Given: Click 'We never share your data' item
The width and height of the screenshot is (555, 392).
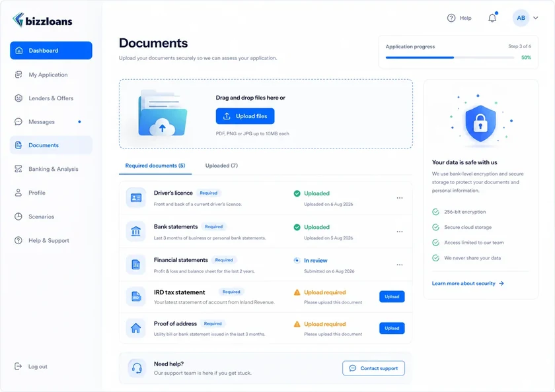Looking at the screenshot, I should [x=466, y=258].
